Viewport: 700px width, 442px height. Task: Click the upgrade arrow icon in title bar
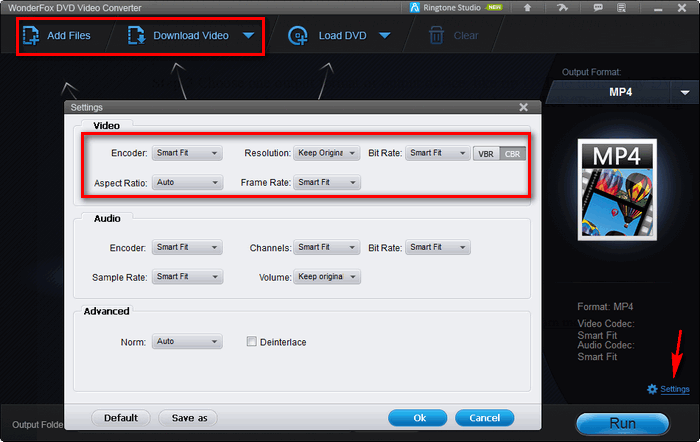tap(527, 8)
